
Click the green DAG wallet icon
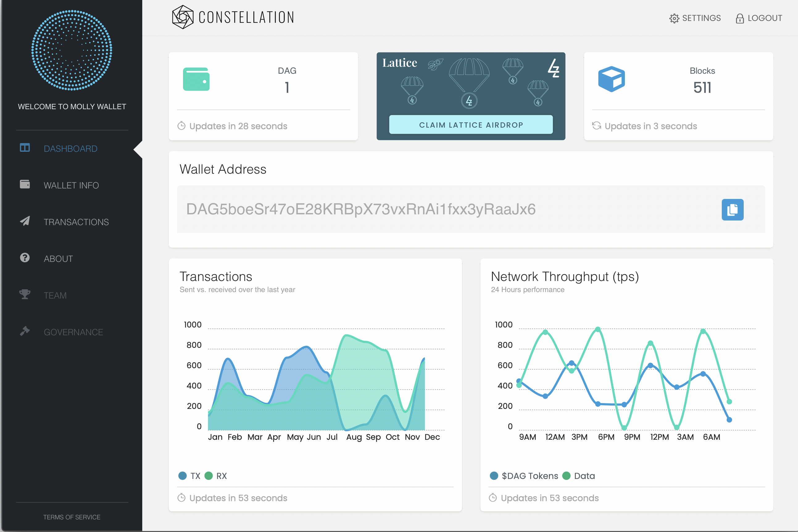coord(196,79)
